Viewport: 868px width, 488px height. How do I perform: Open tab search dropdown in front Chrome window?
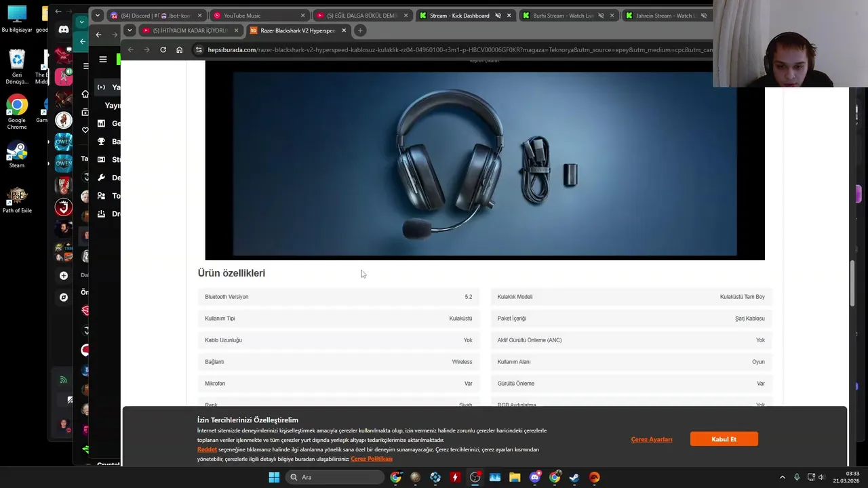(x=129, y=30)
